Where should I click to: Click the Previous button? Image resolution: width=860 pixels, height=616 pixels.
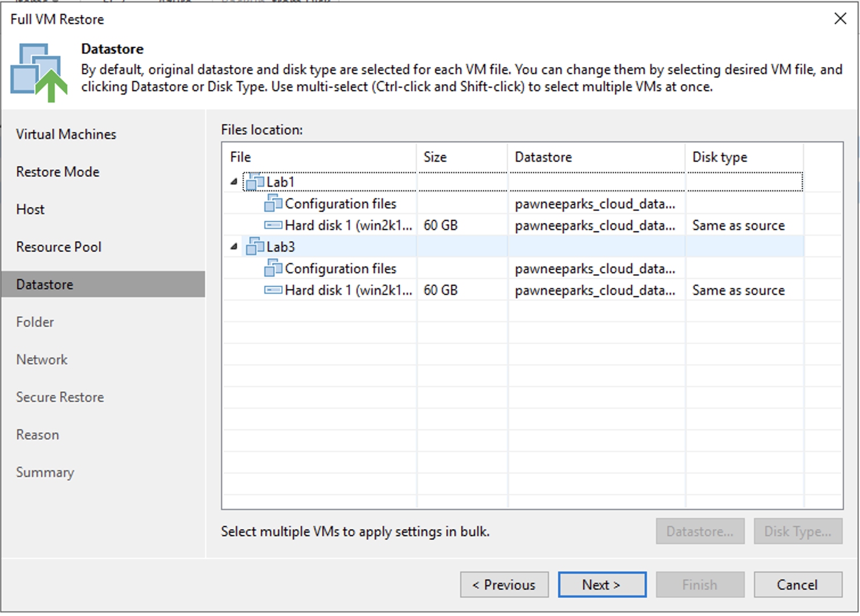click(504, 585)
